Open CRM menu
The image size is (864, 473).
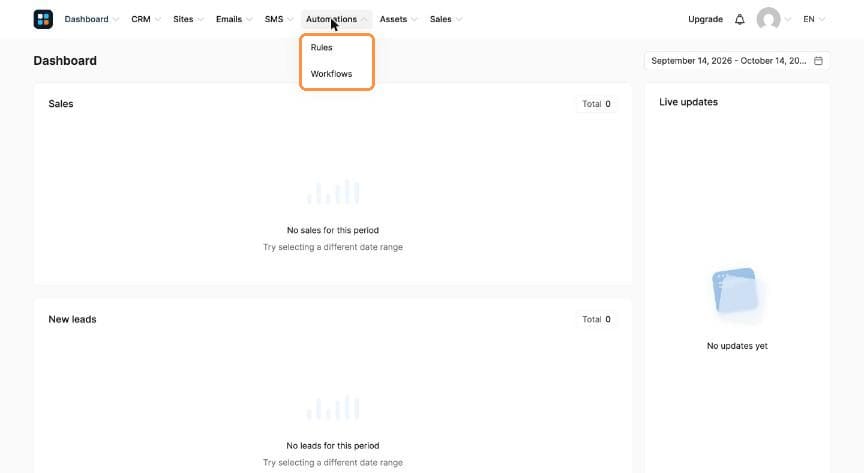[141, 19]
